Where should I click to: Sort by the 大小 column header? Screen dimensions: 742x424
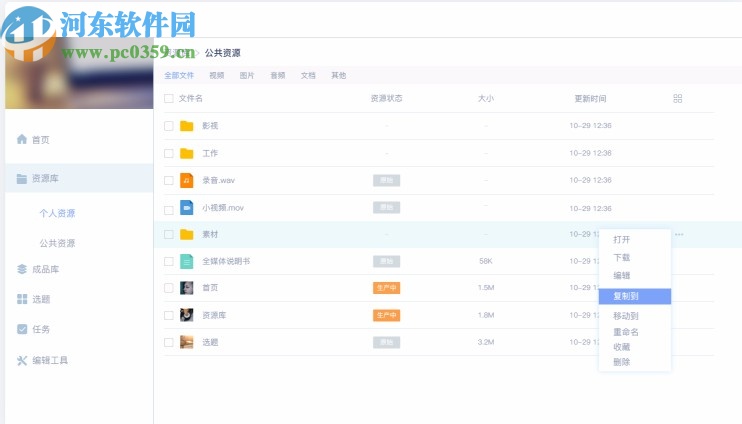click(486, 98)
